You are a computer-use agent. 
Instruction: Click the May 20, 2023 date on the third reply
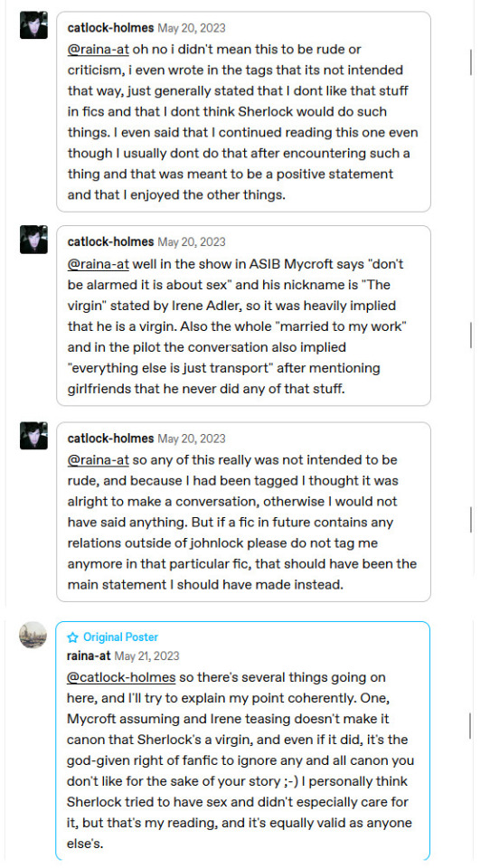192,439
